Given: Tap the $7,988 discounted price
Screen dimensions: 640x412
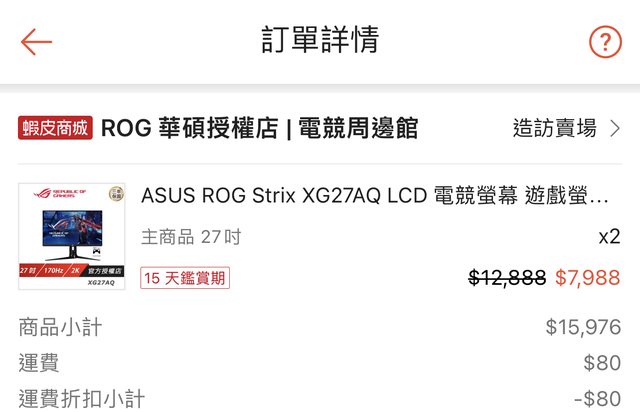Looking at the screenshot, I should click(x=587, y=277).
